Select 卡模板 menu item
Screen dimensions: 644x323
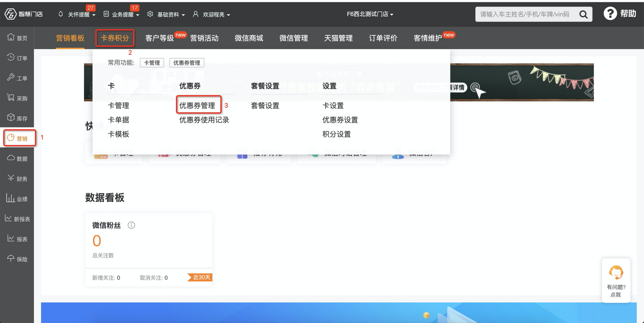118,134
